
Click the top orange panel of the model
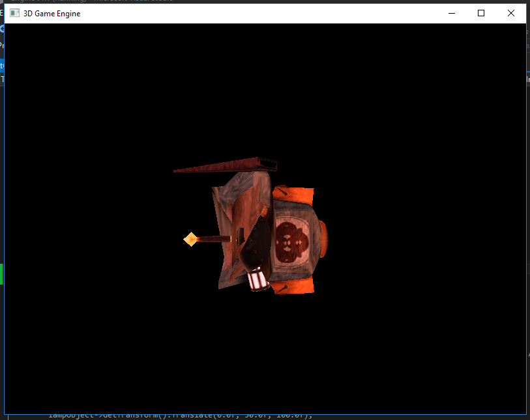point(293,194)
